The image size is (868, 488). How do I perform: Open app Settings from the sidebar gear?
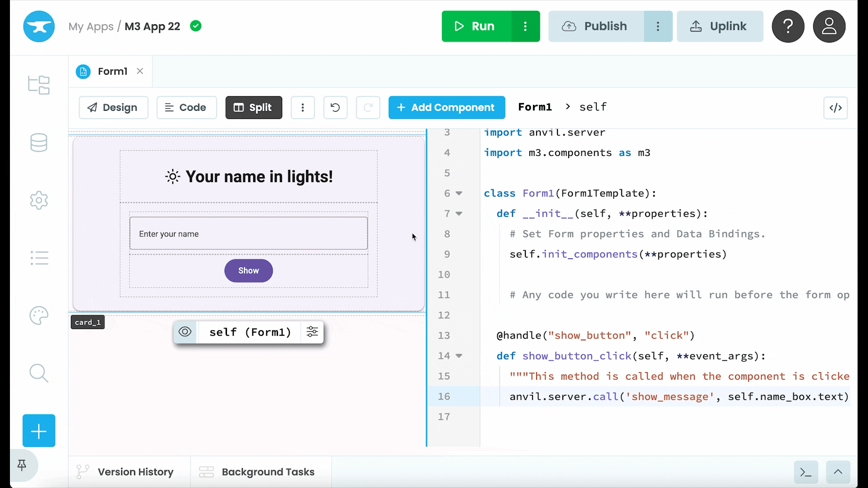click(39, 200)
